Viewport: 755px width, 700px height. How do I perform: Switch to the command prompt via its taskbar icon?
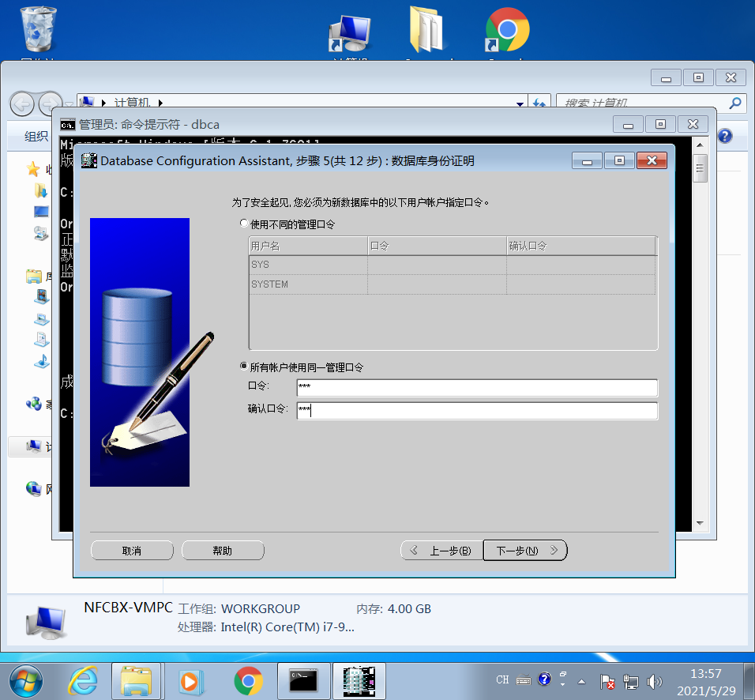coord(303,679)
